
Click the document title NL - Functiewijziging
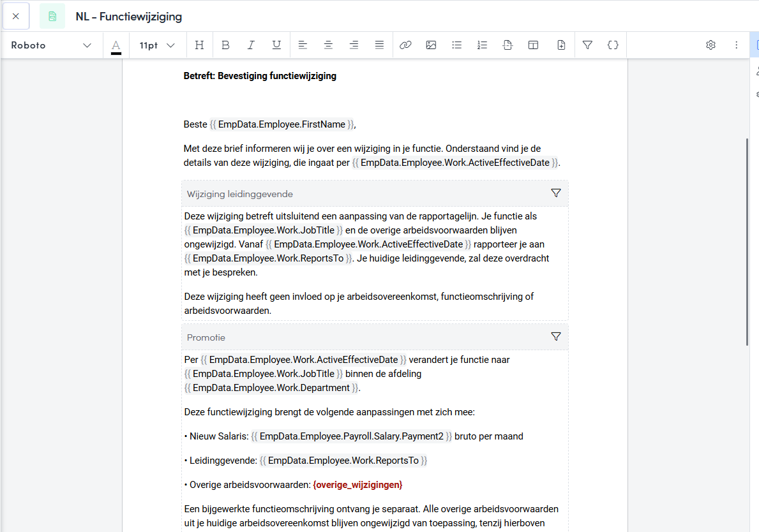[129, 17]
